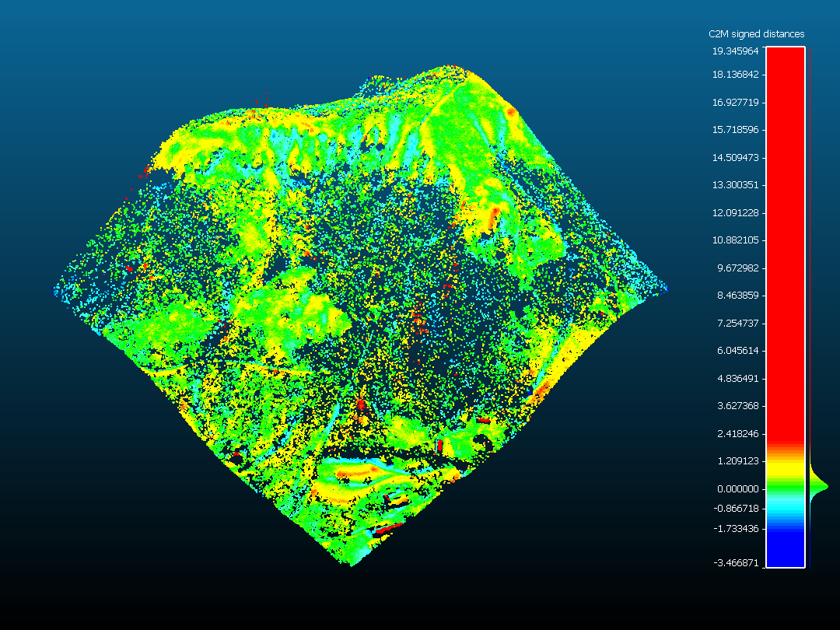Click the 16.927719 scale label
The image size is (840, 630).
[x=736, y=103]
